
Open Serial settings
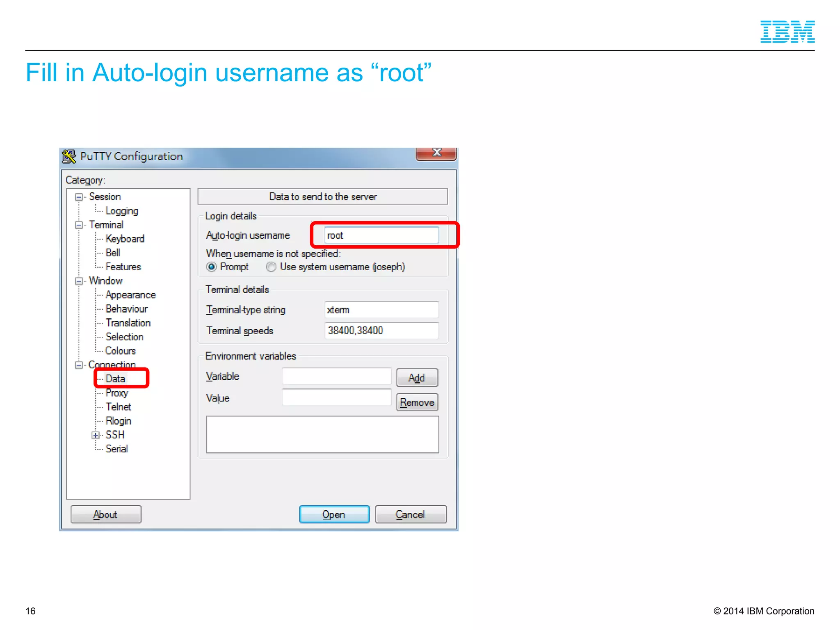pos(116,449)
